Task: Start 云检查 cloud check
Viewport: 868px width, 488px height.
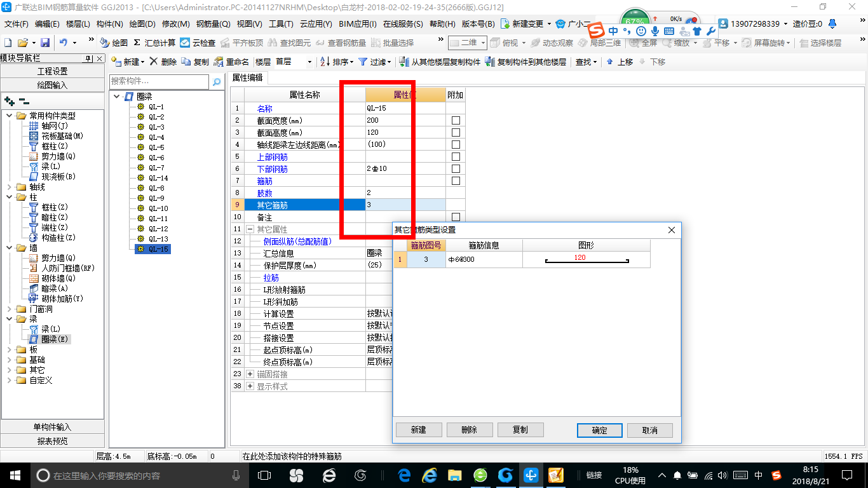Action: click(198, 43)
